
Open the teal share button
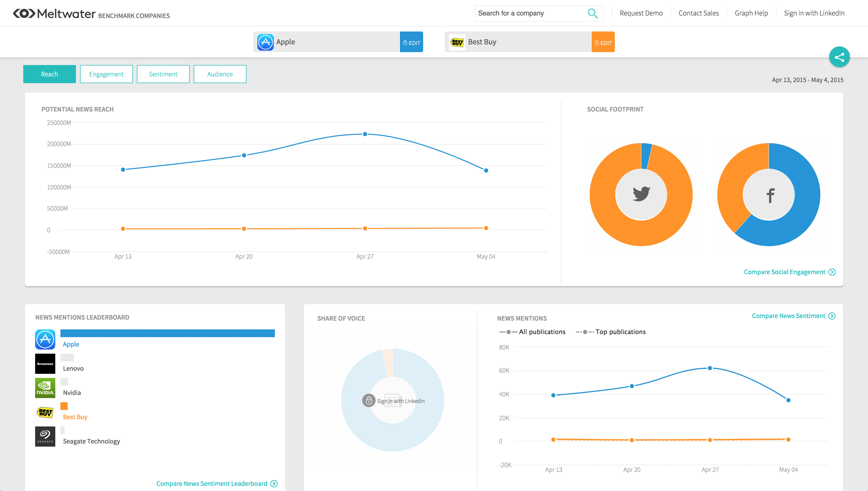pos(839,57)
